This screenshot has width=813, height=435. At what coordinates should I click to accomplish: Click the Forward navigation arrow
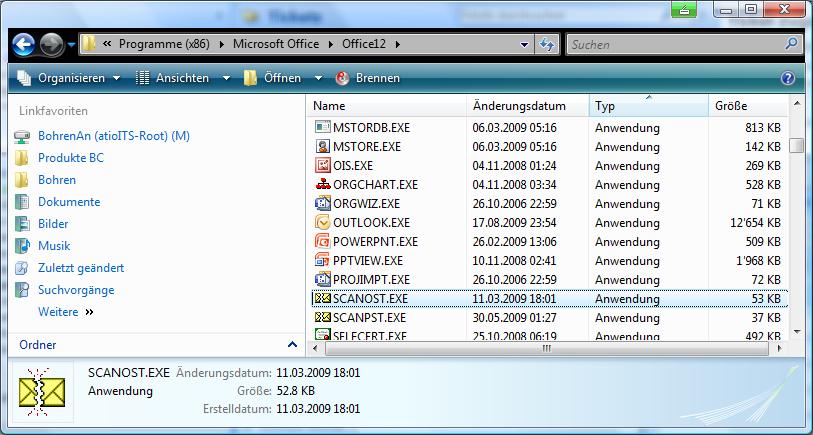(x=52, y=45)
